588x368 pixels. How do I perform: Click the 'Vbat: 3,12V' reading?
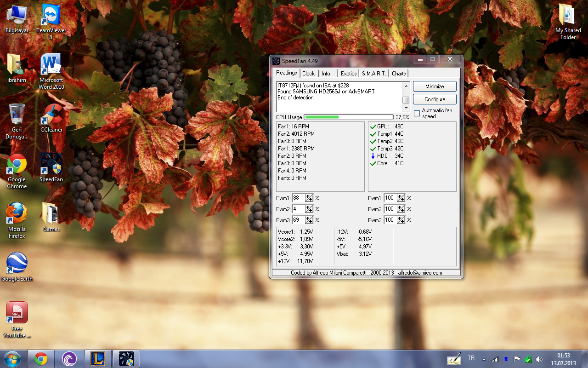click(x=354, y=254)
